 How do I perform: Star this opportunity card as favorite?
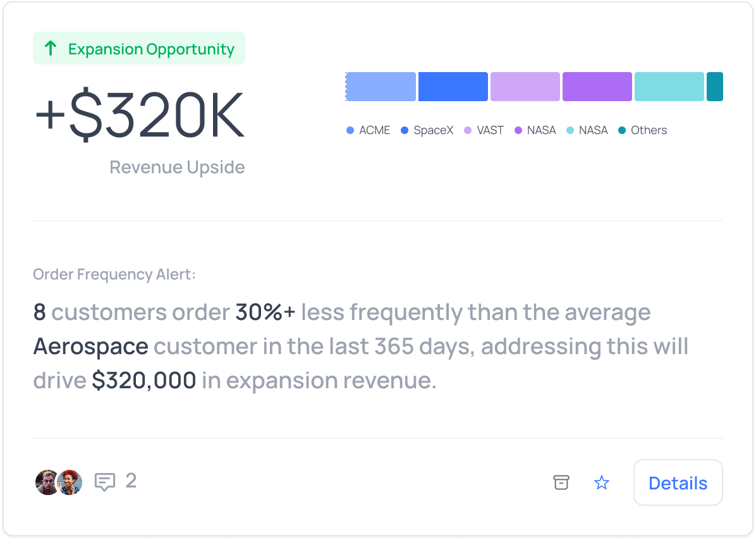(602, 483)
